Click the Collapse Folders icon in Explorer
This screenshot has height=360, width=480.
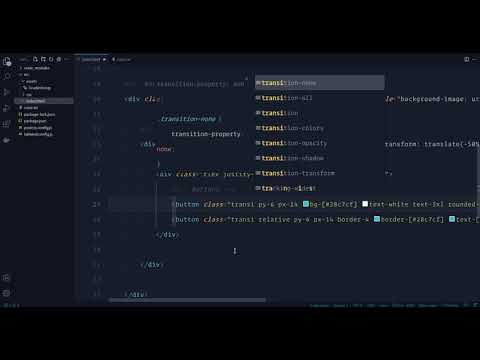pos(59,59)
